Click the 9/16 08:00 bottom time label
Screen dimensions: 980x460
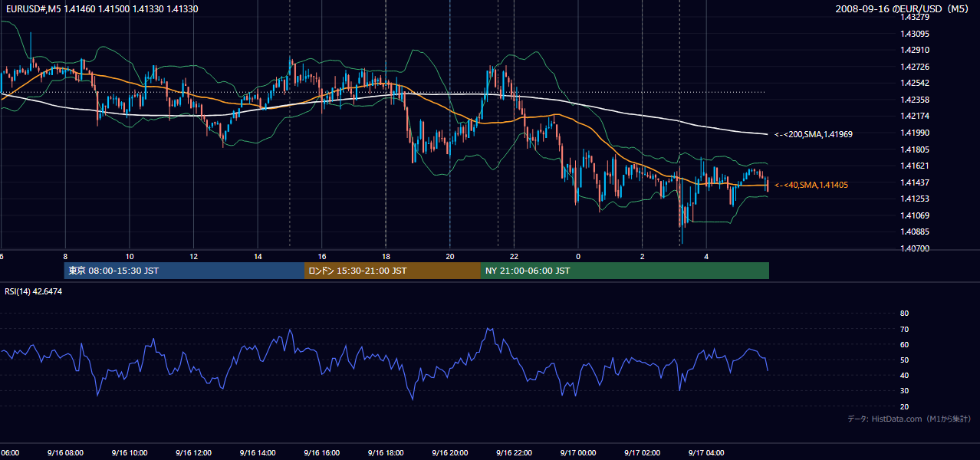(x=64, y=453)
